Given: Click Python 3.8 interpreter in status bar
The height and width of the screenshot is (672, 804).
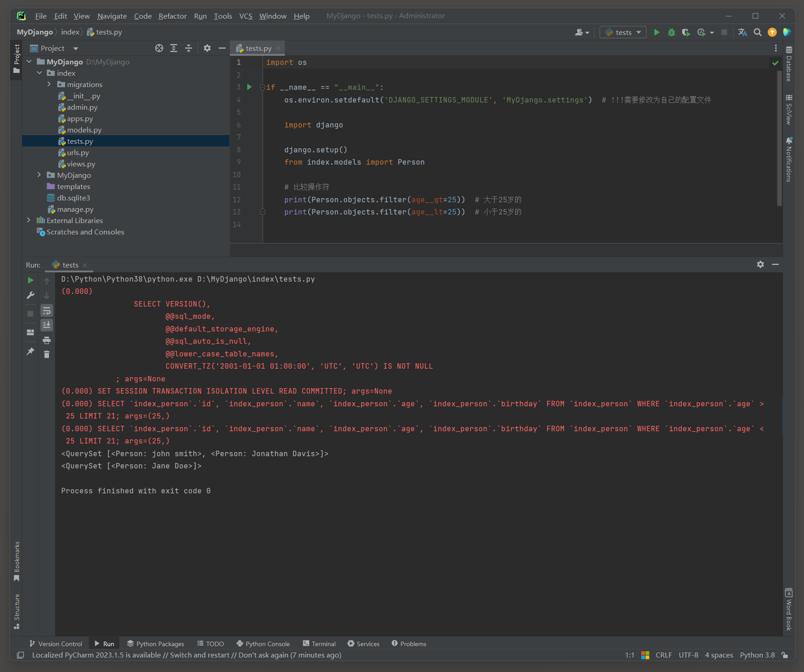Looking at the screenshot, I should [757, 655].
